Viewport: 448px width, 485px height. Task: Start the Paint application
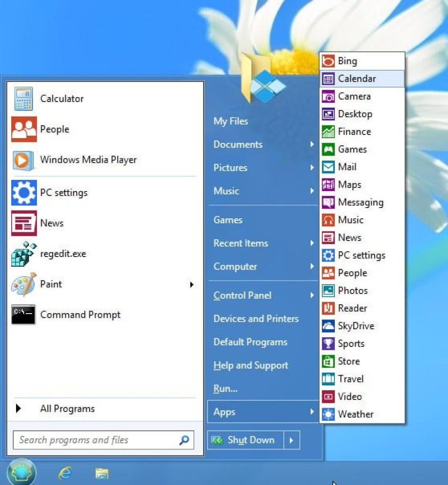pyautogui.click(x=51, y=284)
